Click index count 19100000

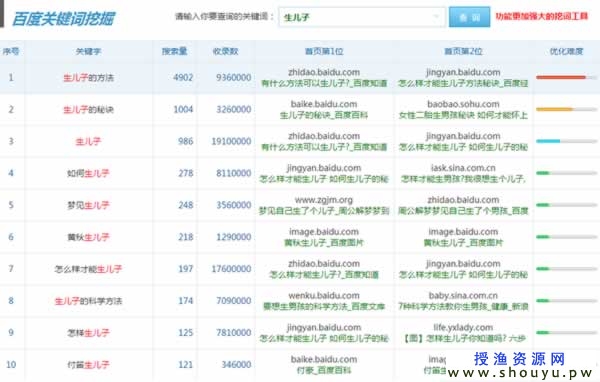coord(231,141)
